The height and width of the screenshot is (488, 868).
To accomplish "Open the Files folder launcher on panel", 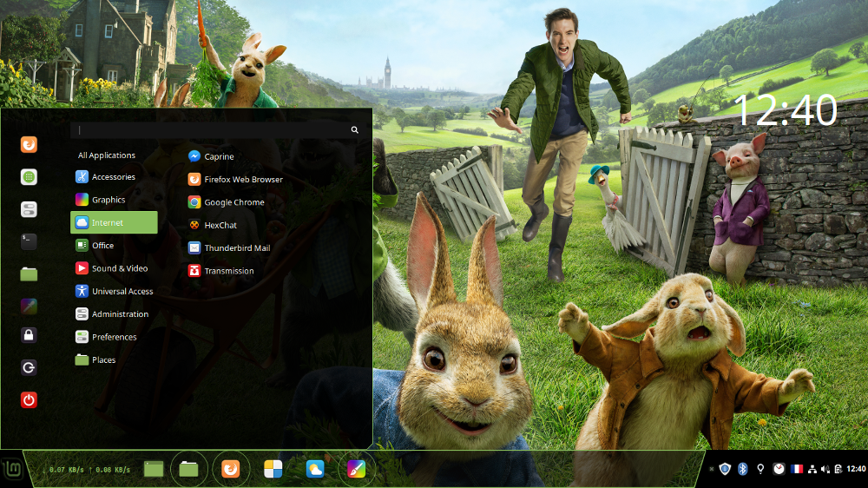I will coord(188,469).
